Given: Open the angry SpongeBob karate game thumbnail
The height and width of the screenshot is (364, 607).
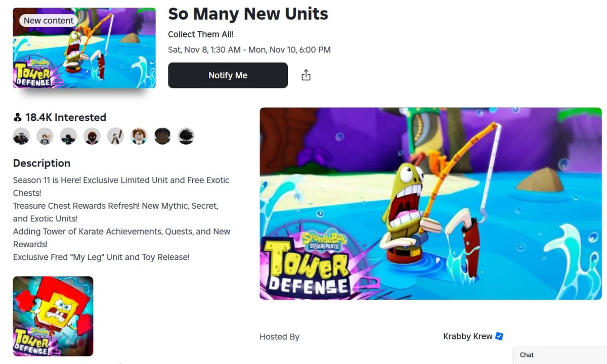Looking at the screenshot, I should [53, 316].
